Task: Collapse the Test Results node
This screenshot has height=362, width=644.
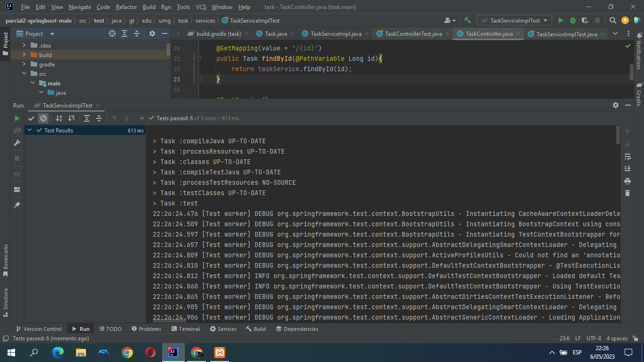Action: point(30,130)
